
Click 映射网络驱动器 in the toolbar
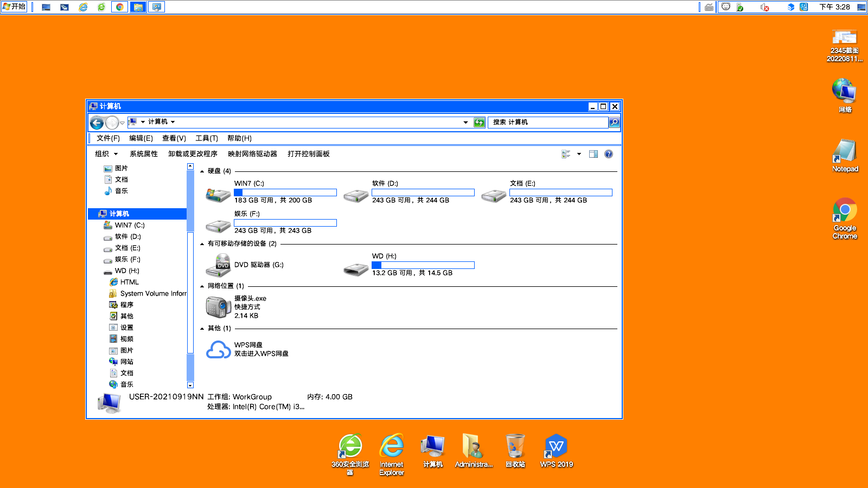click(252, 154)
